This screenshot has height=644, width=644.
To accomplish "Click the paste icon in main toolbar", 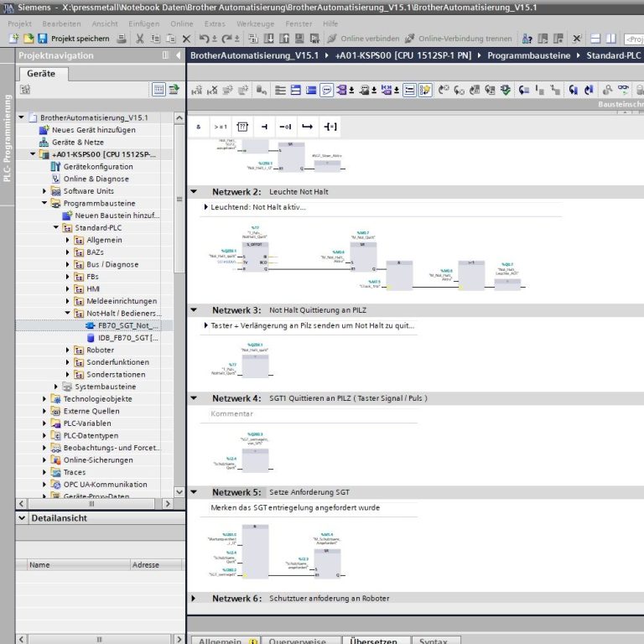I will [x=171, y=39].
